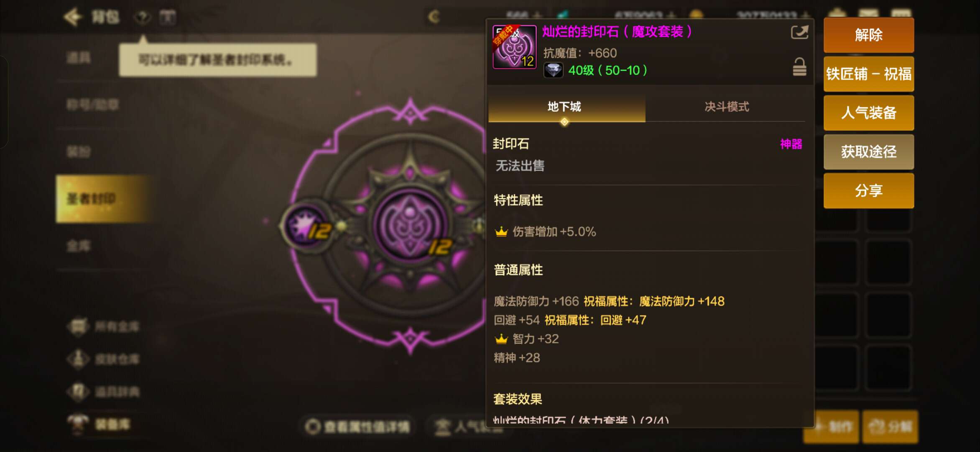Click the crown icon beside 伤害增加

501,232
